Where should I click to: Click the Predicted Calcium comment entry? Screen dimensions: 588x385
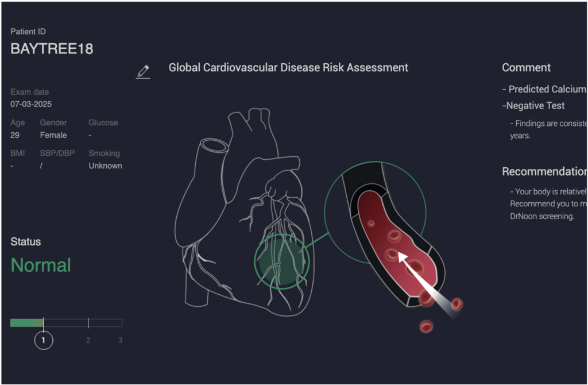point(544,89)
